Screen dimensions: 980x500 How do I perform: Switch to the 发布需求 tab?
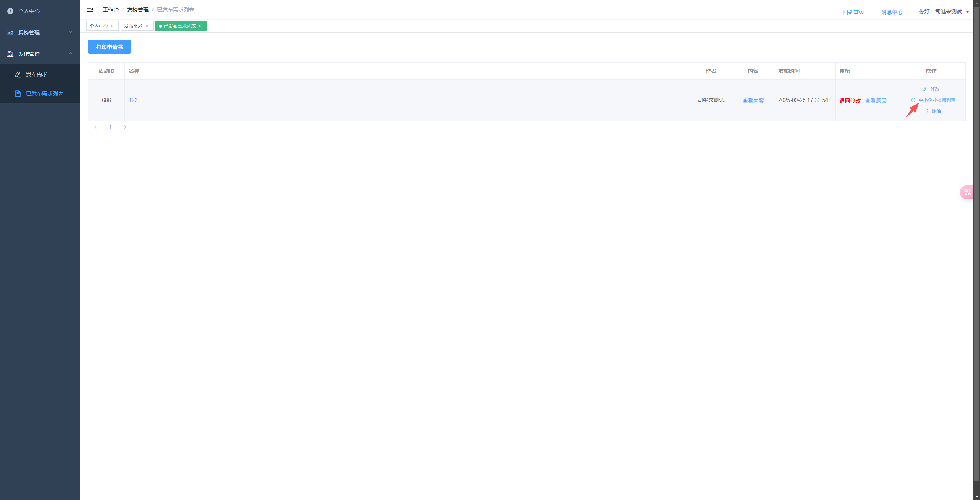133,26
